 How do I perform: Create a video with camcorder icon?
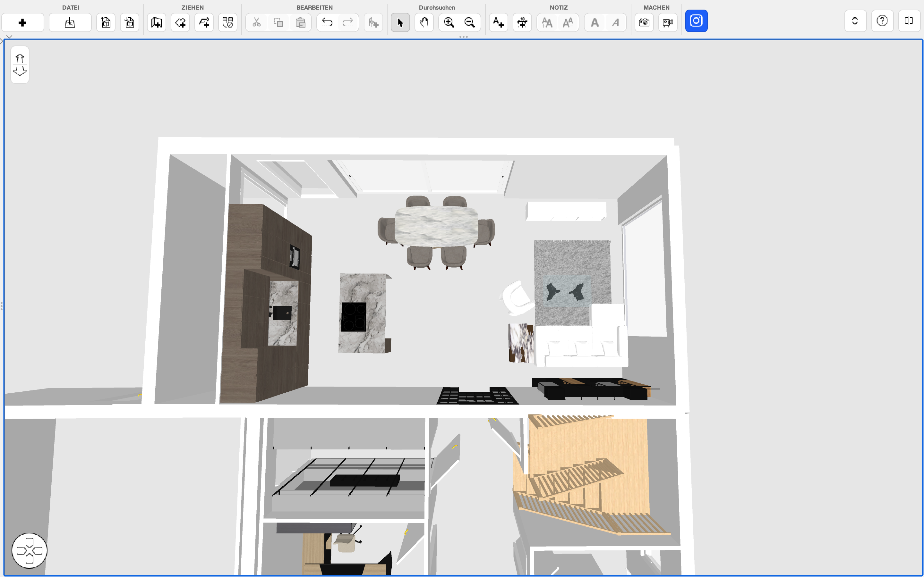click(x=667, y=22)
